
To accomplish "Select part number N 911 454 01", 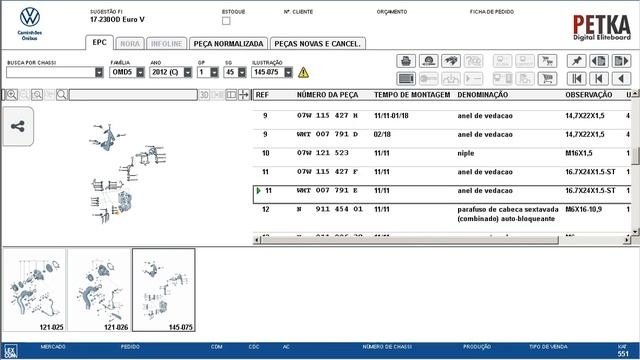I will 330,209.
